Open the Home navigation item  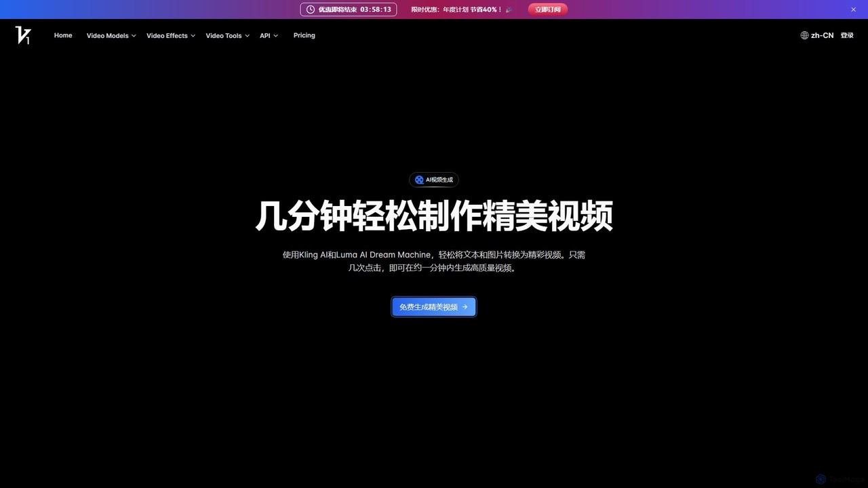coord(63,35)
